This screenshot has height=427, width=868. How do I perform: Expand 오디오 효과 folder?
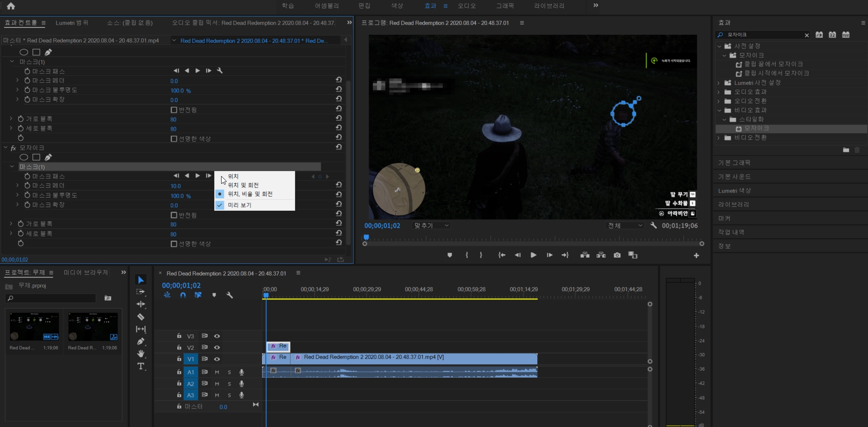[x=719, y=92]
